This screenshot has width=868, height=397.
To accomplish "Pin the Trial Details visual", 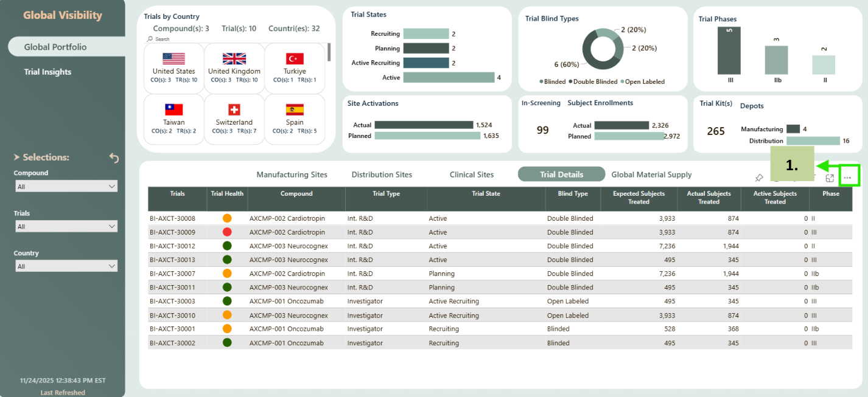I will [x=758, y=178].
